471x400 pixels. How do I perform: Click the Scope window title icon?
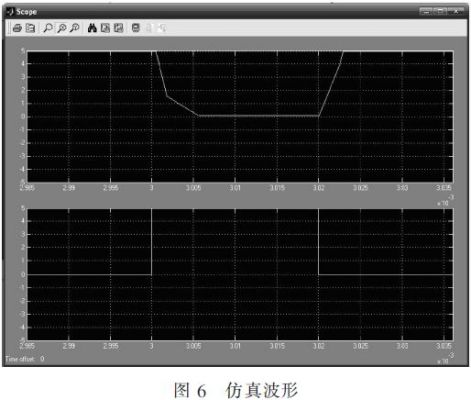point(10,12)
